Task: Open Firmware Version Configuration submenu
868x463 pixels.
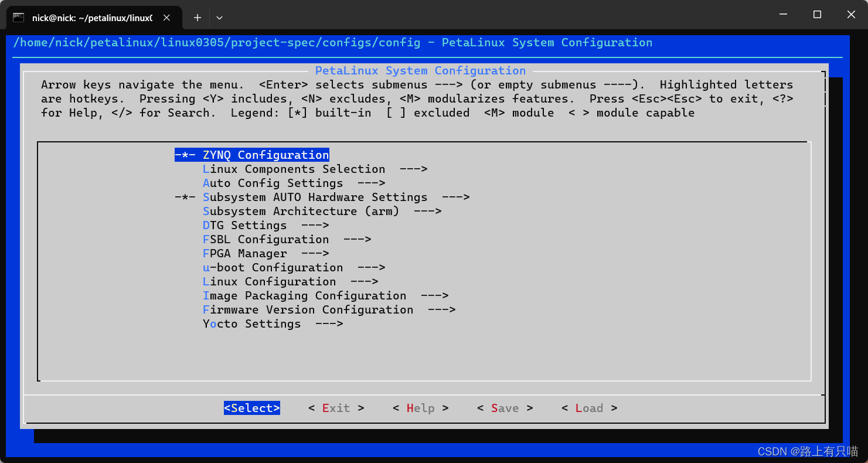Action: (x=329, y=309)
